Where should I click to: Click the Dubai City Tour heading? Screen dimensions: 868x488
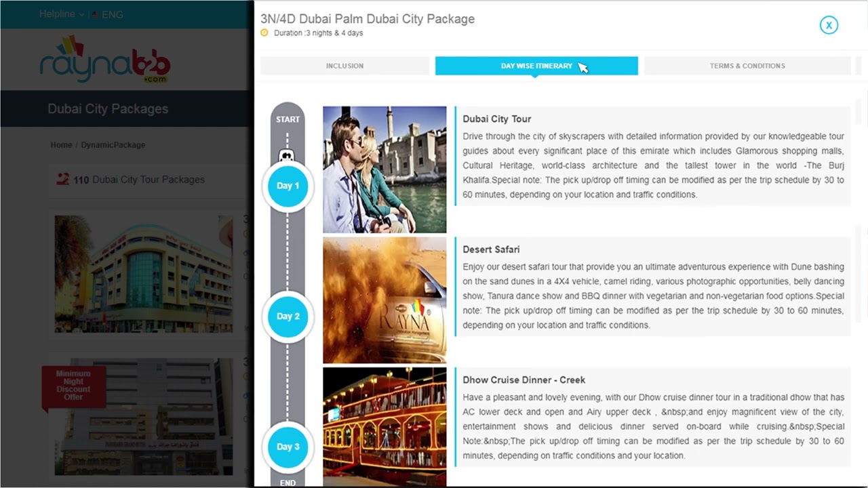pos(497,119)
